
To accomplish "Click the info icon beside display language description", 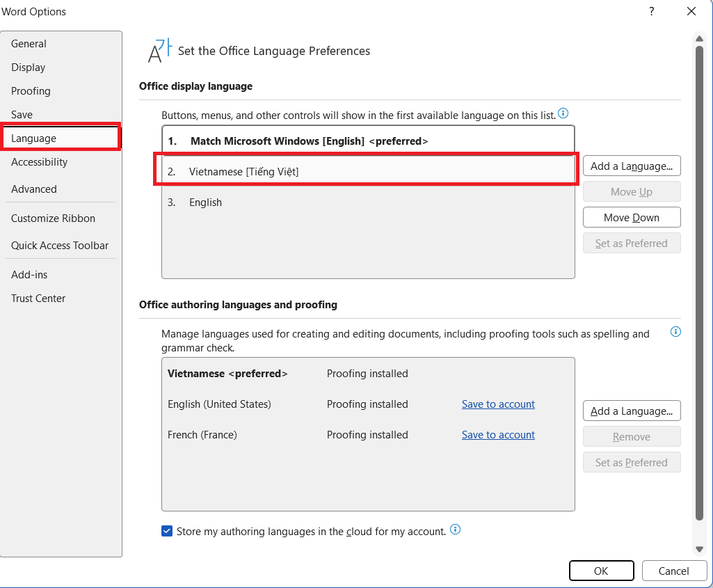I will [x=563, y=113].
